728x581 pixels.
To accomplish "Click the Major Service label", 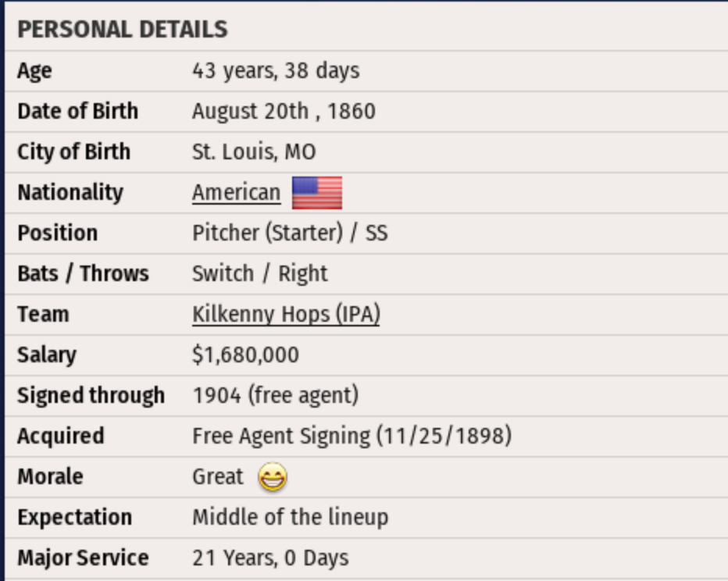I will 83,558.
